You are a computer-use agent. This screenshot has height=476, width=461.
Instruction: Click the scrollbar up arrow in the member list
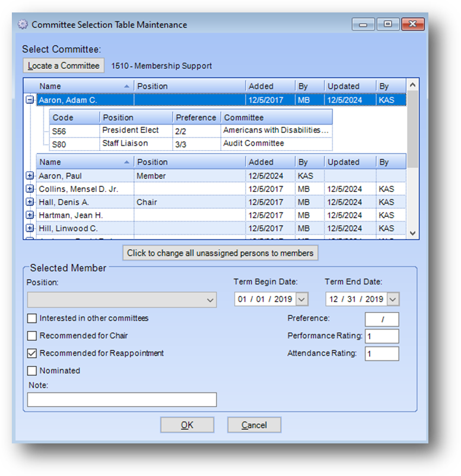coord(412,85)
